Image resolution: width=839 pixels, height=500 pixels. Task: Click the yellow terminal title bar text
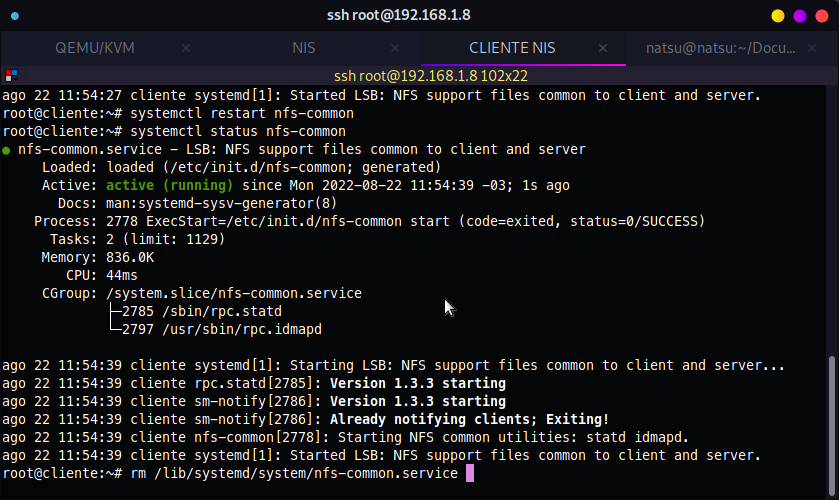click(x=431, y=76)
